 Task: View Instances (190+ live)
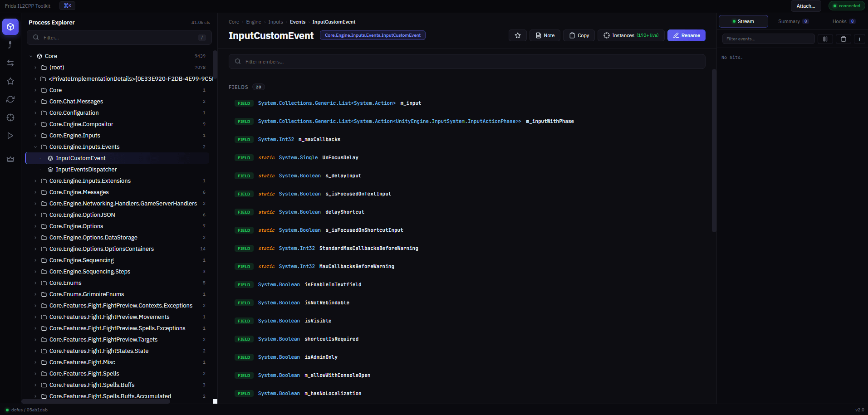631,35
